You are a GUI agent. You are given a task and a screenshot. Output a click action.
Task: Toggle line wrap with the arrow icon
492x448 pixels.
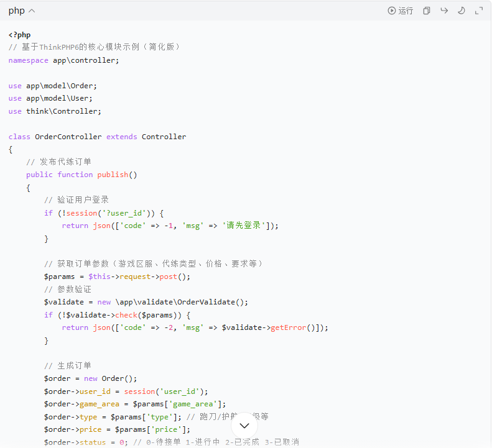[444, 11]
